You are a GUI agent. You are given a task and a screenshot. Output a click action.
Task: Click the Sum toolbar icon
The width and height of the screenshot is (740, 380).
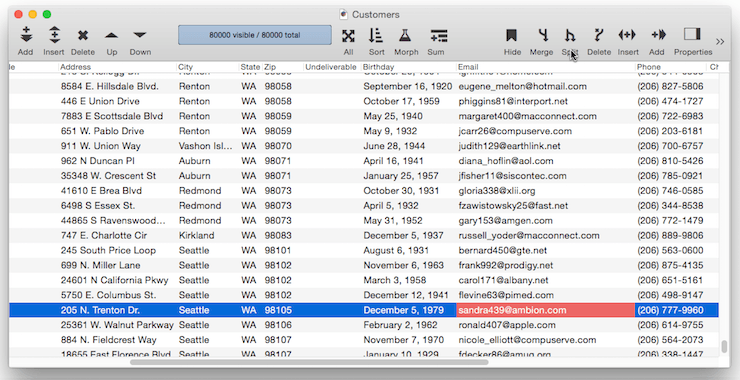coord(438,36)
